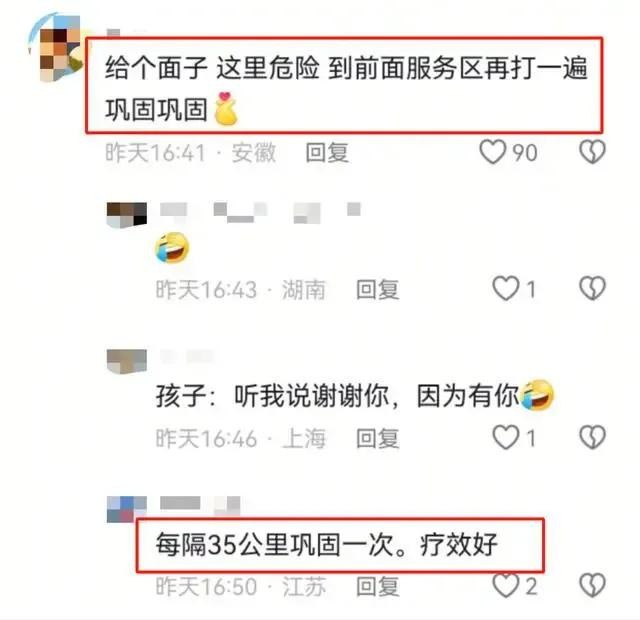Like the Shanghai reply about 孩子
Image resolution: width=640 pixels, height=620 pixels.
coord(506,437)
